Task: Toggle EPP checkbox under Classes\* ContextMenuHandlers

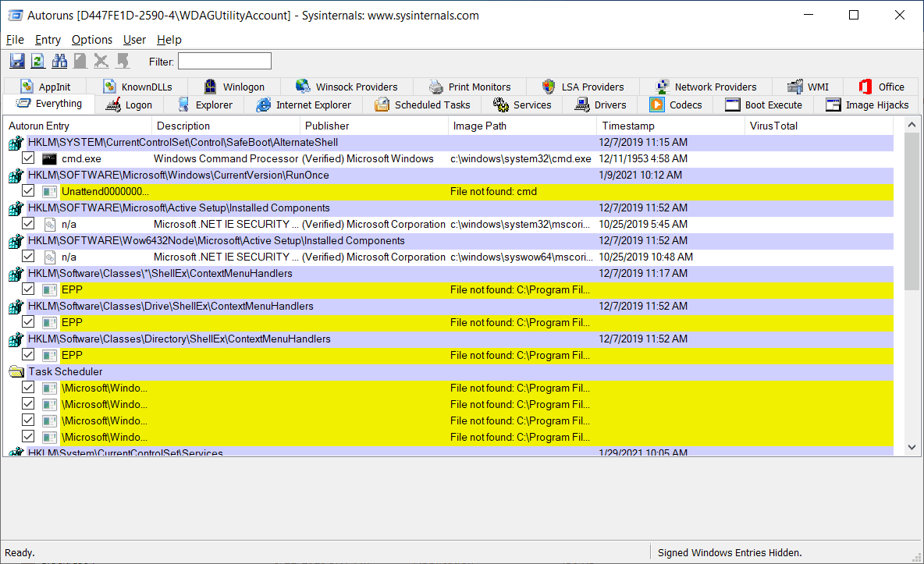Action: coord(27,289)
